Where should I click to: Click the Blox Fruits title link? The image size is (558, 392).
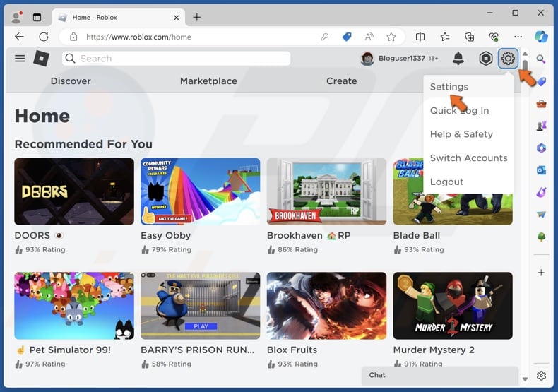coord(292,350)
